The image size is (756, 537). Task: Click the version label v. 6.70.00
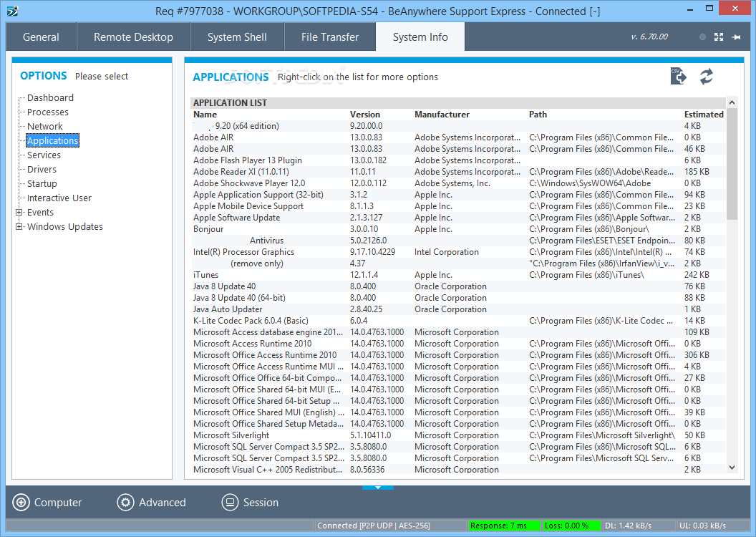point(649,37)
